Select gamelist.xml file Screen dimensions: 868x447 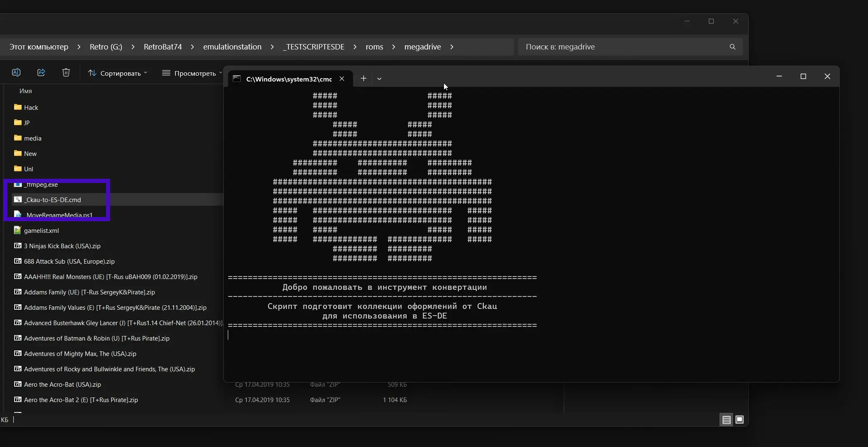point(41,231)
